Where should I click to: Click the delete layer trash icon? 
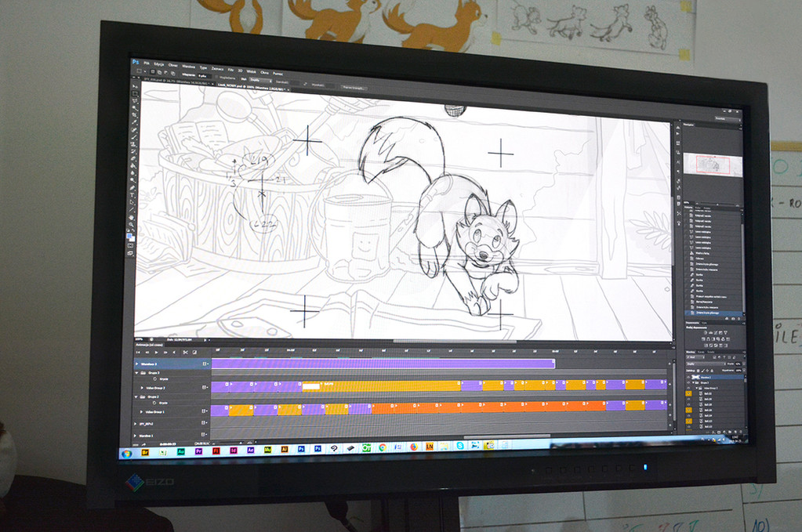coord(741,432)
